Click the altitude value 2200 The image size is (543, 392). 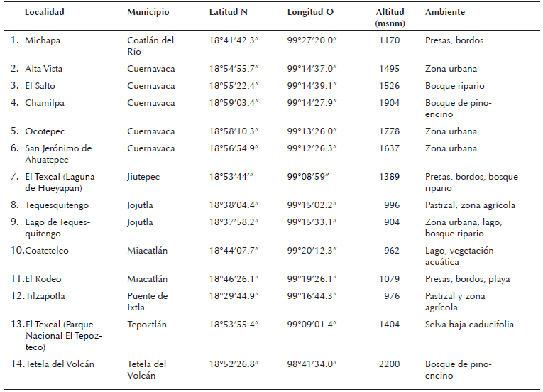coord(388,364)
